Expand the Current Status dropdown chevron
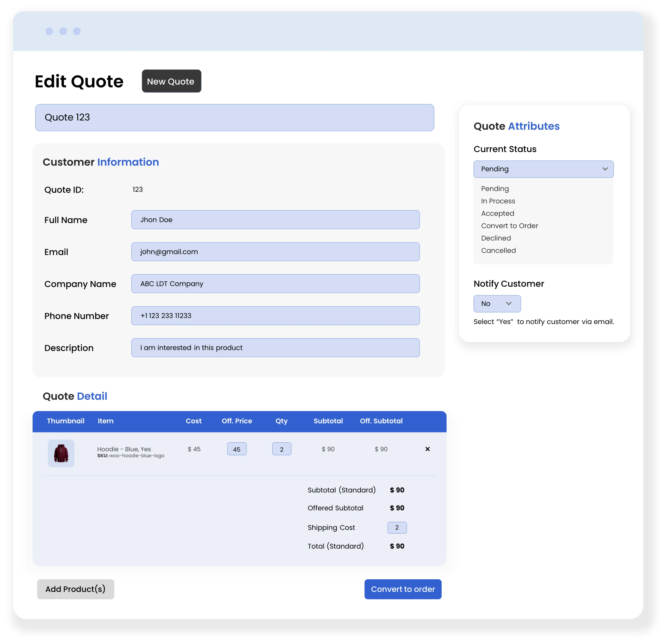The image size is (667, 644). pyautogui.click(x=605, y=169)
